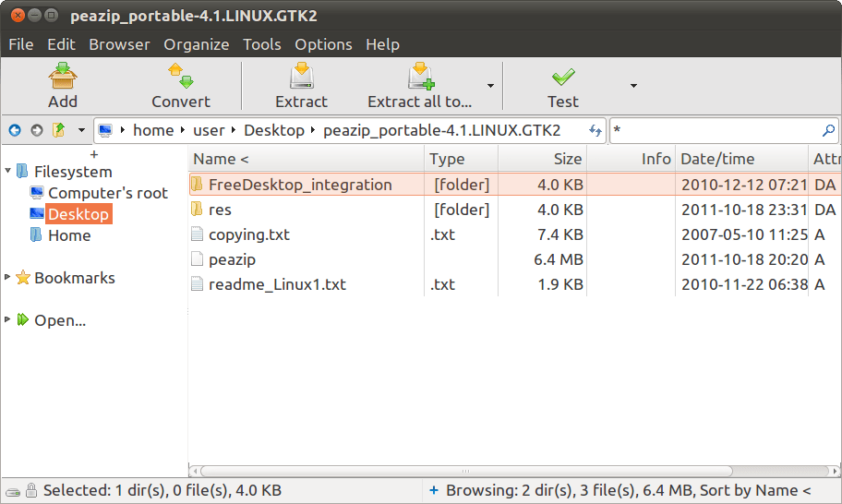Sort by the Type column header
Viewport: 842px width, 504px height.
click(462, 159)
